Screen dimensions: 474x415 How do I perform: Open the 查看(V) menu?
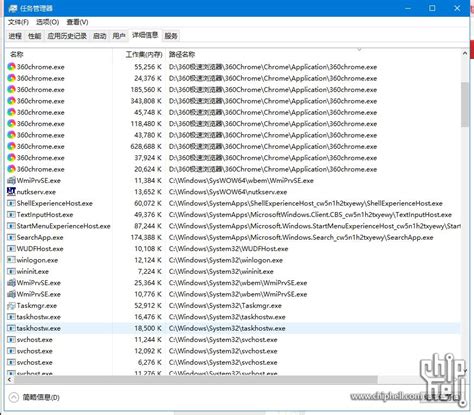(x=77, y=22)
